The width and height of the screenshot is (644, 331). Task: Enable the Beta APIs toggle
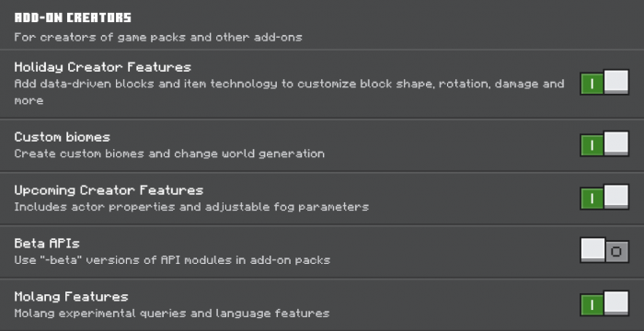click(604, 250)
